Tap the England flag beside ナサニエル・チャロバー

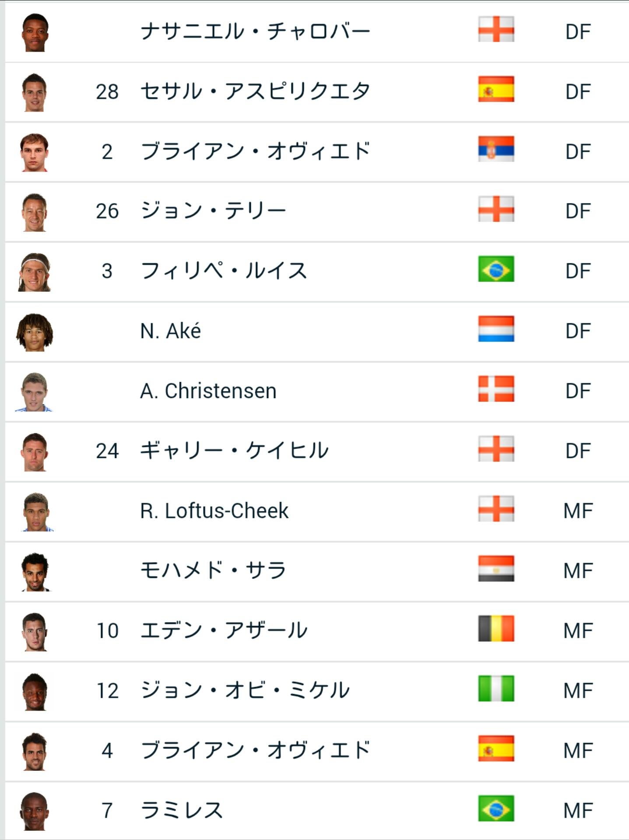[x=495, y=29]
